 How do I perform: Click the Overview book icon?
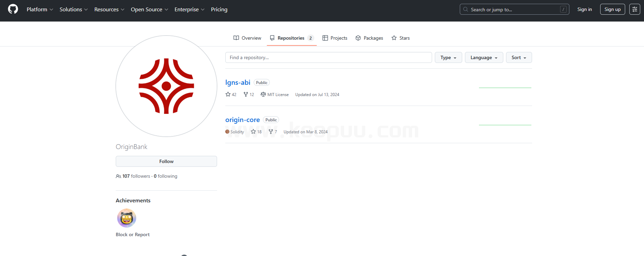(x=236, y=38)
